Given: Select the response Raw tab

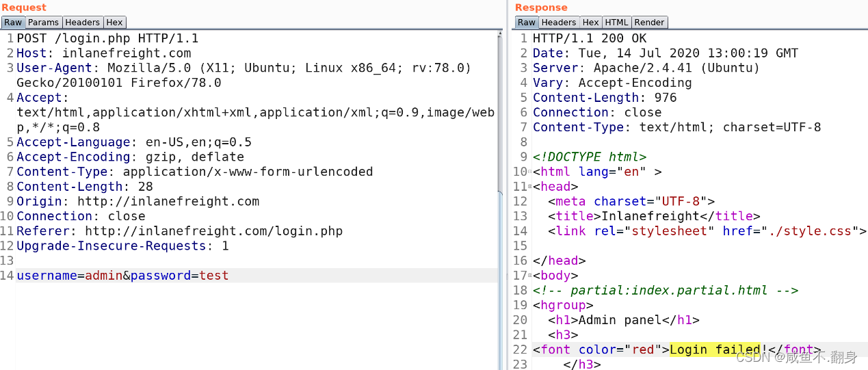Looking at the screenshot, I should click(x=527, y=23).
